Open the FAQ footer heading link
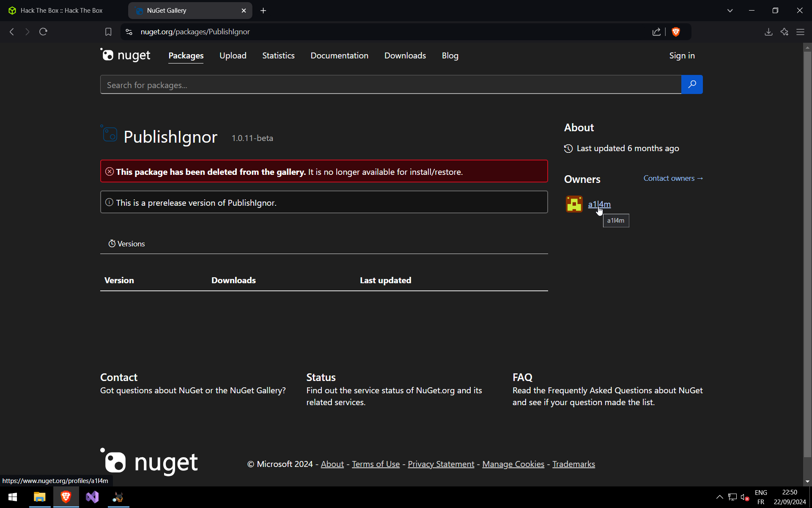The width and height of the screenshot is (812, 508). pos(522,377)
